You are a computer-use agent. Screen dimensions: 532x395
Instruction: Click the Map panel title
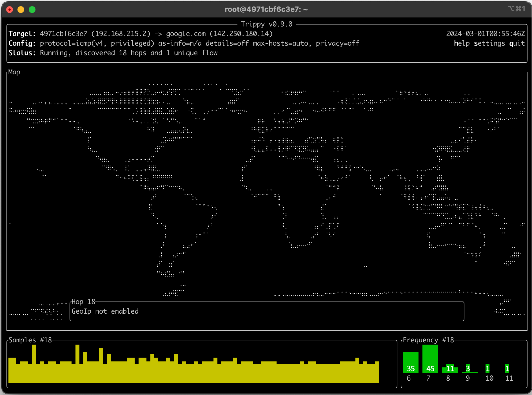14,72
